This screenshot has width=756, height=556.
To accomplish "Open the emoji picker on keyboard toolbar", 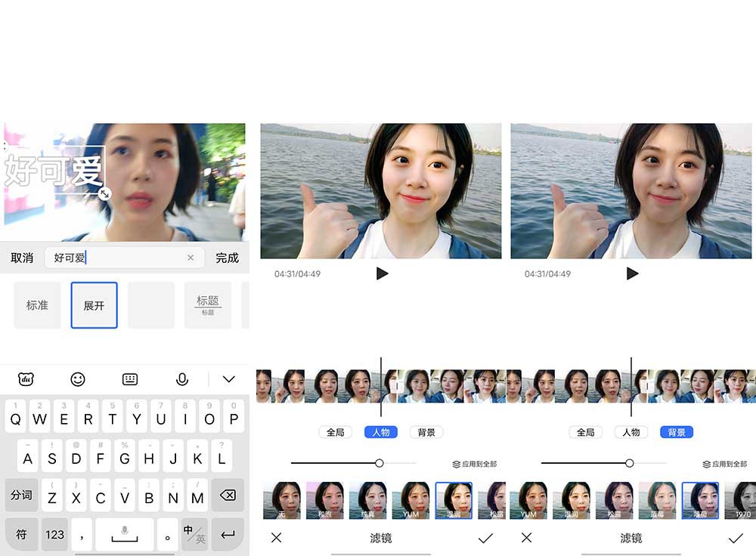I will [x=78, y=379].
